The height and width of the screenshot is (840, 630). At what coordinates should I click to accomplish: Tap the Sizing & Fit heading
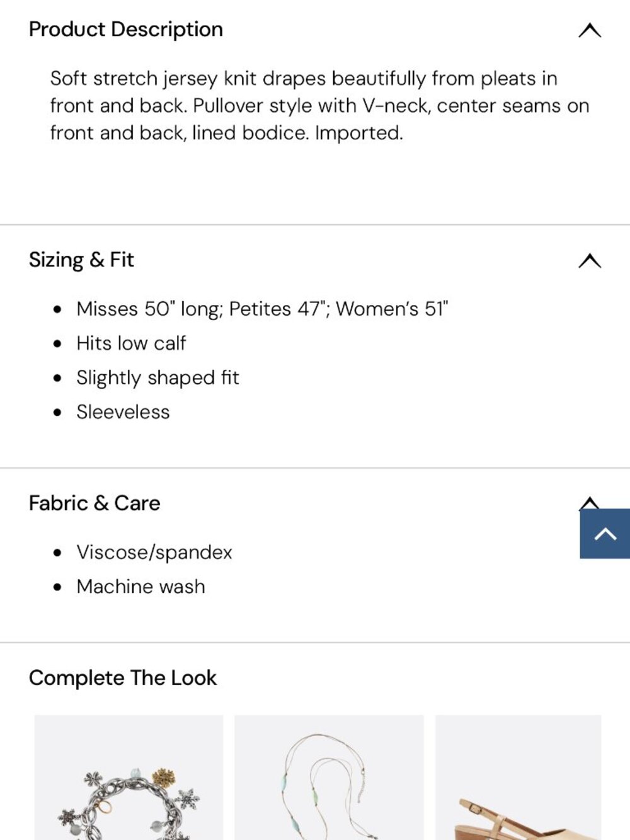click(81, 260)
